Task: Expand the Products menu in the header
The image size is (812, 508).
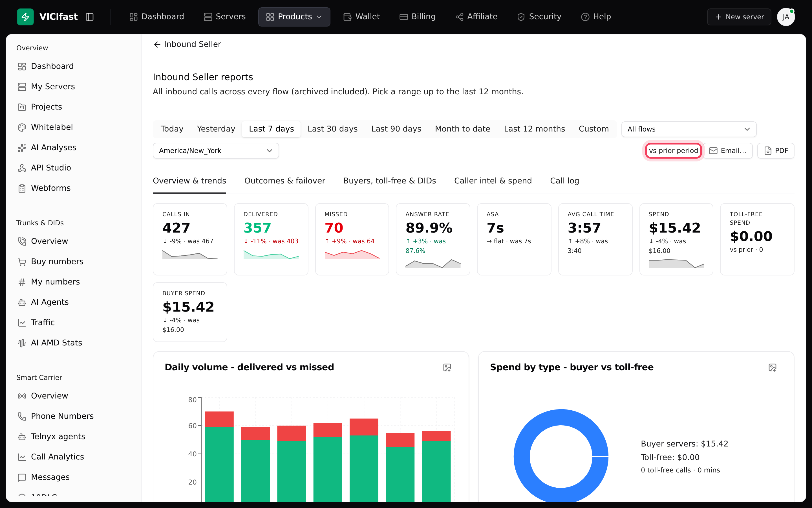Action: pos(294,17)
